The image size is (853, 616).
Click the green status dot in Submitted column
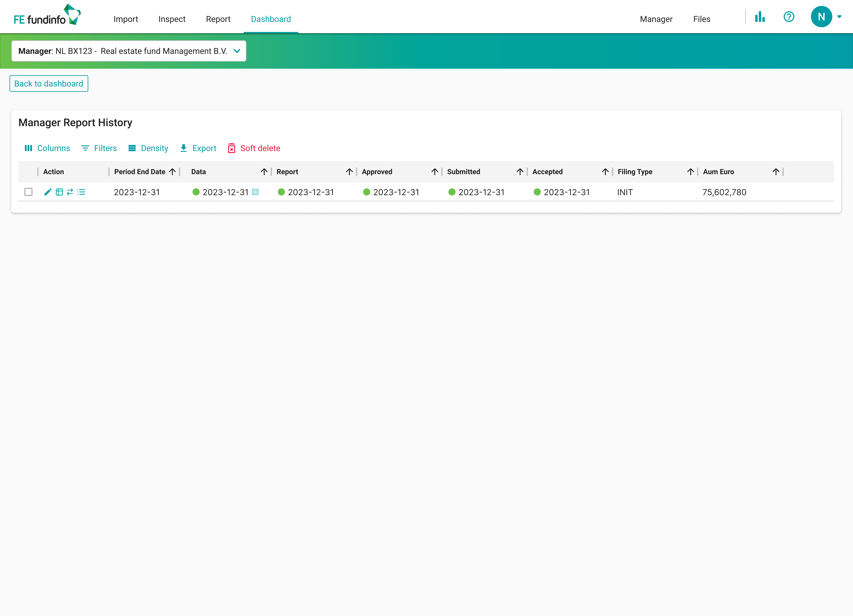(x=452, y=192)
